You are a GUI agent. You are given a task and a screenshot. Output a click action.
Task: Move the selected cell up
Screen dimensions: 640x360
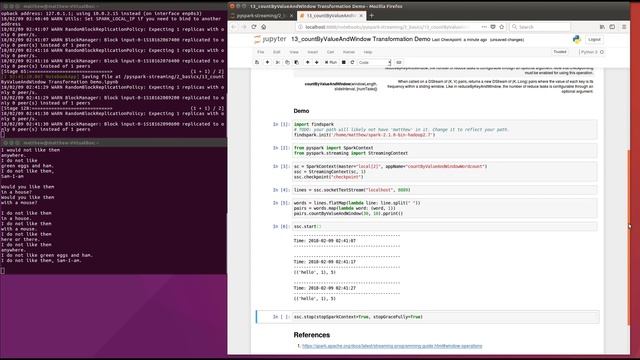[x=307, y=62]
